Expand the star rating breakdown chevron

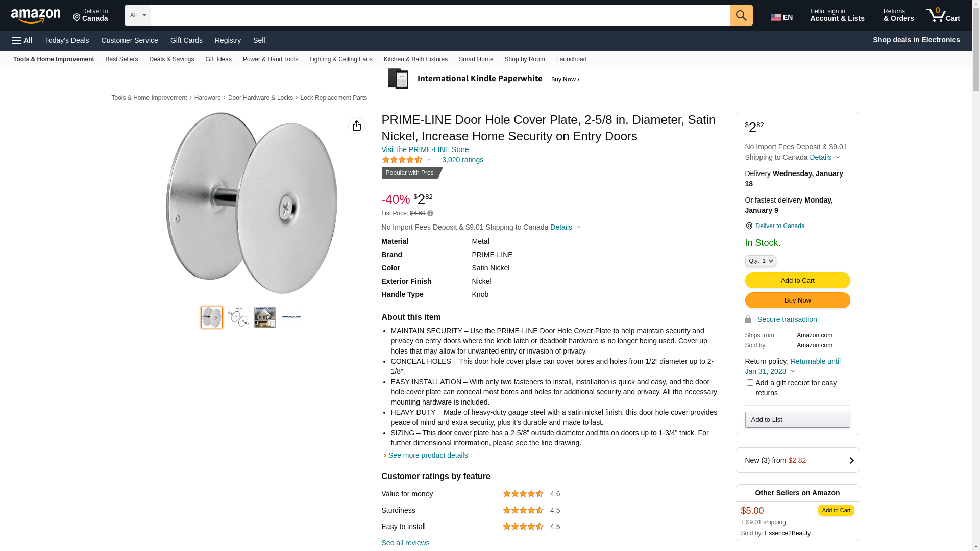tap(429, 160)
